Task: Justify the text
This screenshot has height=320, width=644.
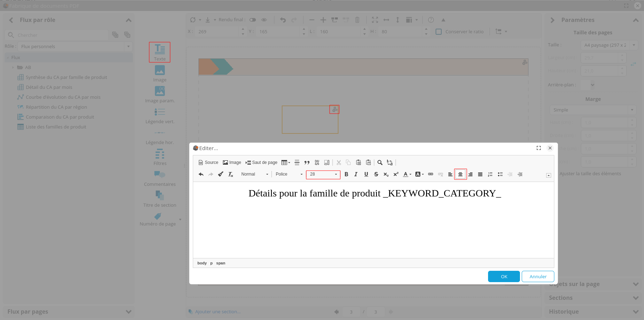Action: tap(480, 174)
